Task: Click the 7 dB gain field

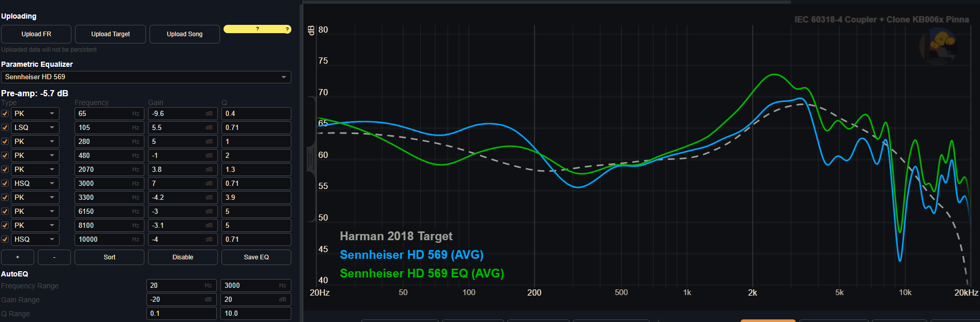Action: (183, 183)
